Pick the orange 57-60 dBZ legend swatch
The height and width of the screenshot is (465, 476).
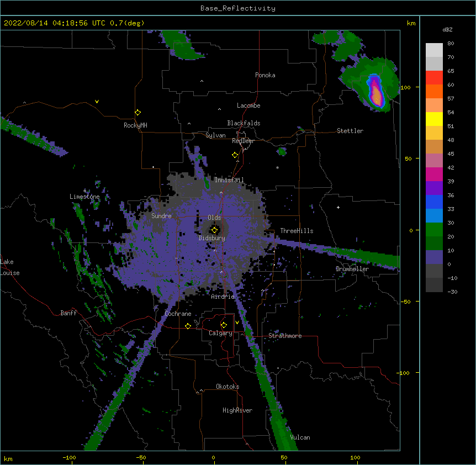tap(434, 91)
